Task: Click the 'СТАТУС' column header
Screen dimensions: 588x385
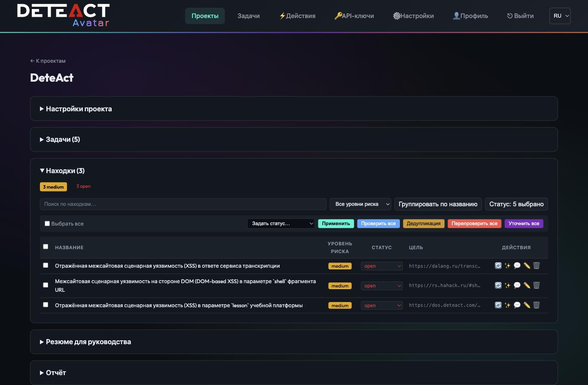Action: (381, 247)
